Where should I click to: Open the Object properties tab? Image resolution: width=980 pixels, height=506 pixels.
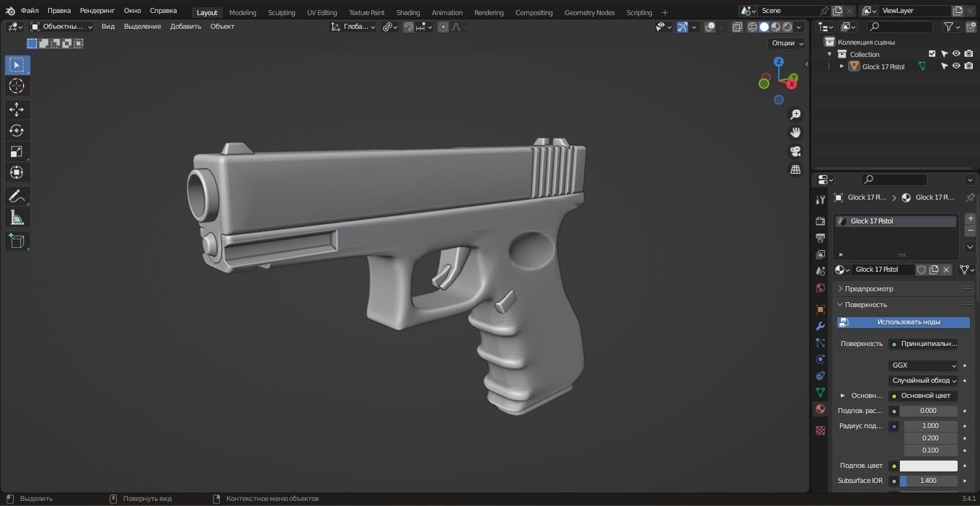click(x=820, y=309)
